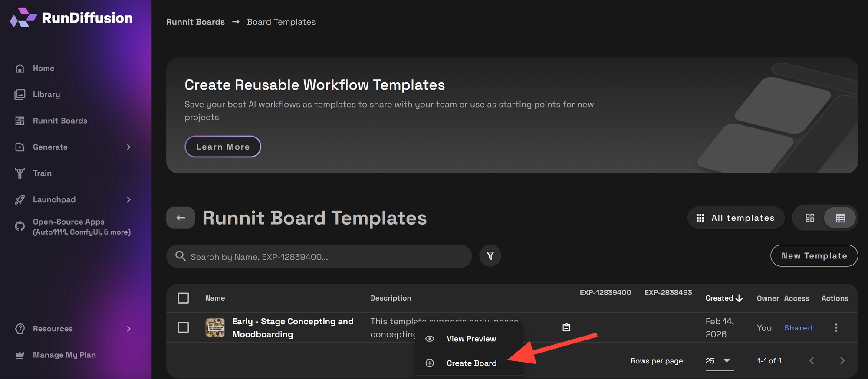
Task: Select View Preview from the context menu
Action: [471, 339]
